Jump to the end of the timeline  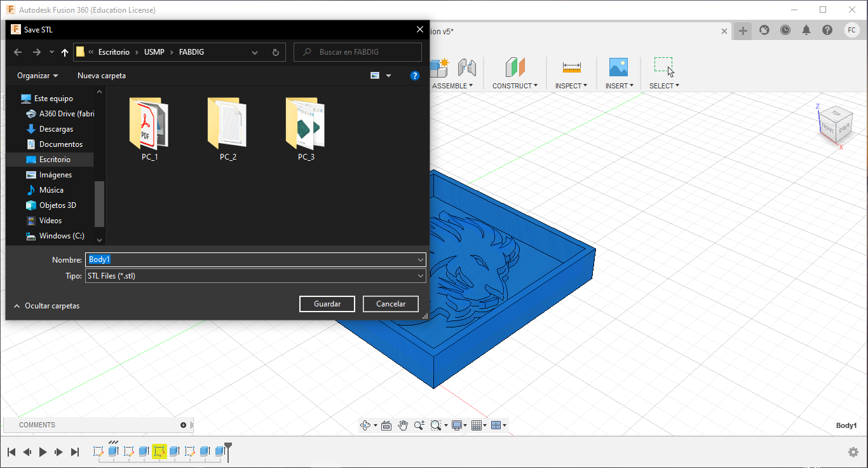tap(75, 452)
